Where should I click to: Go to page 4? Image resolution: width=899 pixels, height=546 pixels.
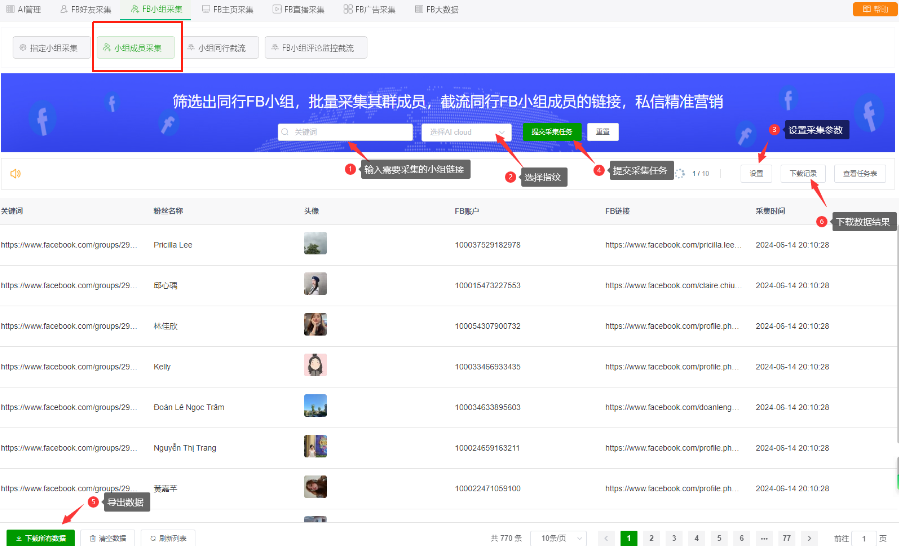[696, 538]
